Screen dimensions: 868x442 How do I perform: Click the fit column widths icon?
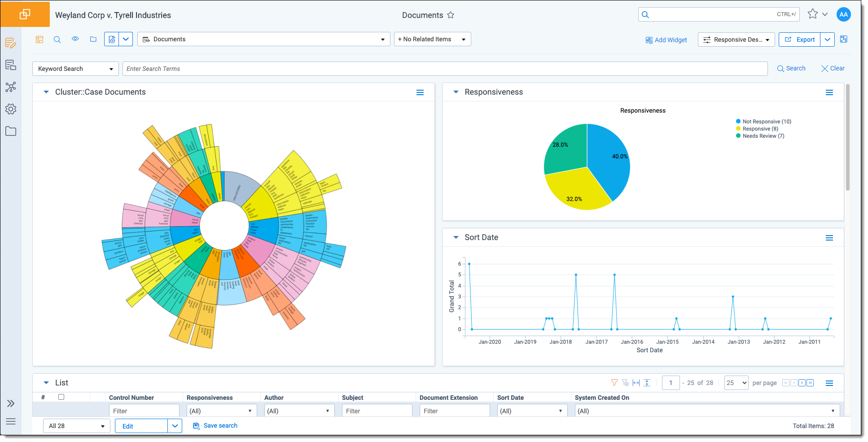coord(636,383)
